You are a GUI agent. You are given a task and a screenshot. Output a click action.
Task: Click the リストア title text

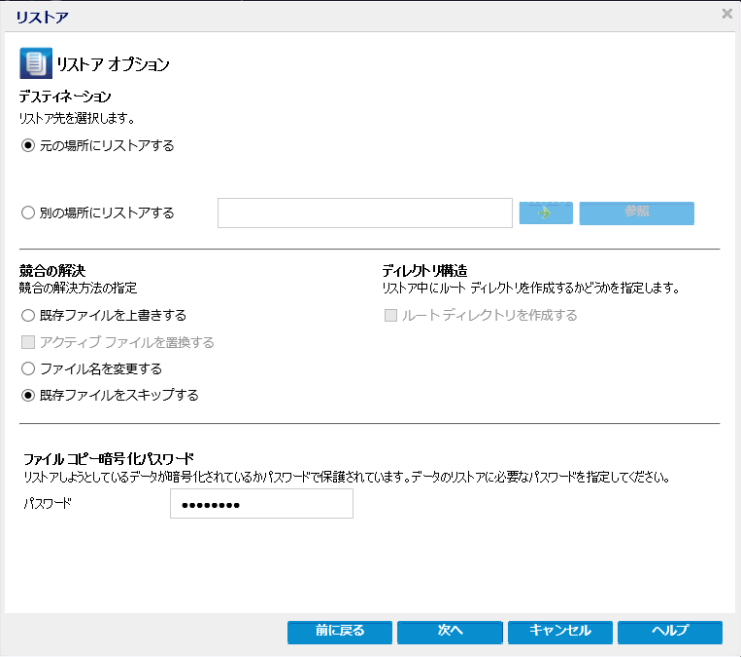(x=42, y=17)
